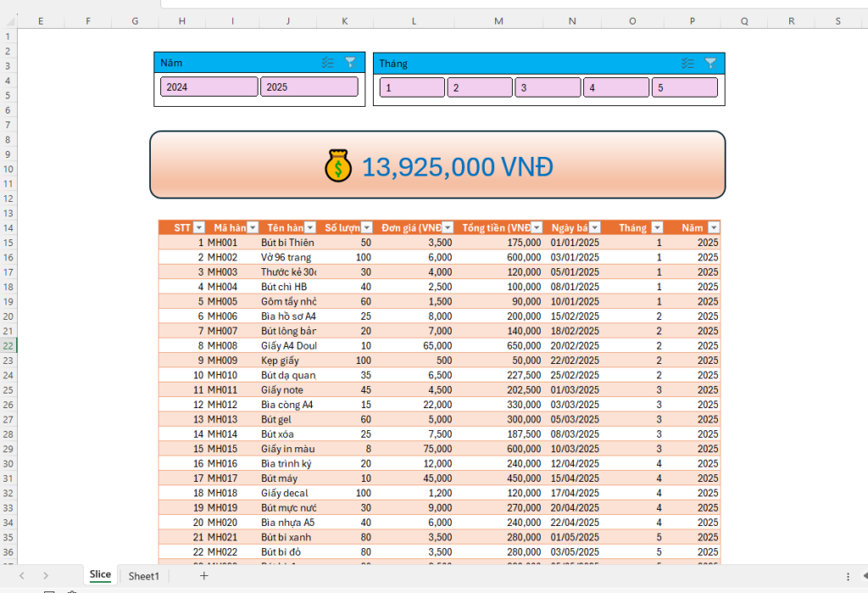Click the money bag icon
Screen dimensions: 868x593
(x=338, y=166)
